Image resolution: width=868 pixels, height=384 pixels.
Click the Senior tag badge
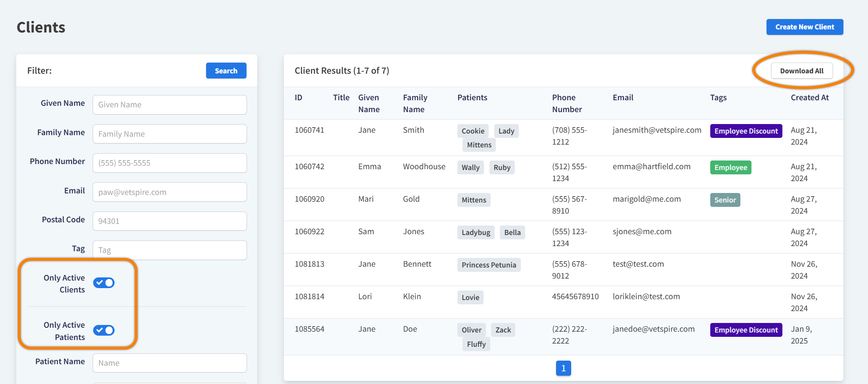pos(725,200)
